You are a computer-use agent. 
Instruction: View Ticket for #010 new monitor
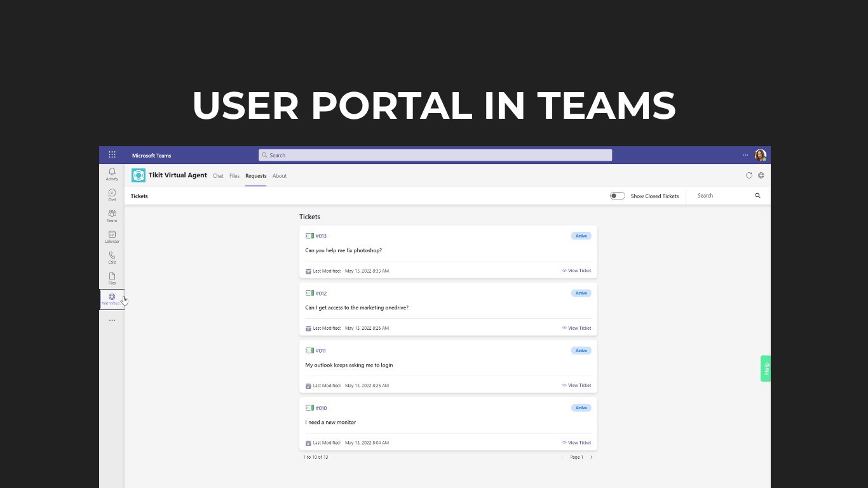[576, 442]
